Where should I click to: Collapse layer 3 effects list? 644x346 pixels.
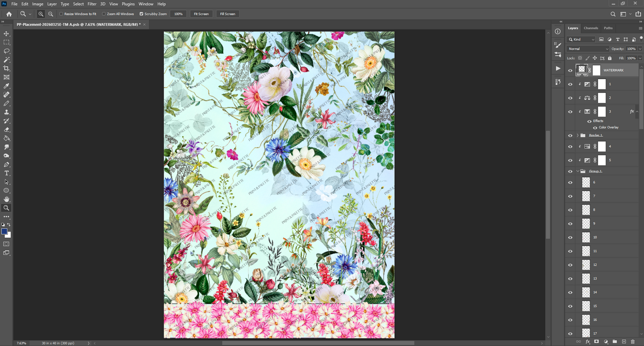(x=637, y=112)
